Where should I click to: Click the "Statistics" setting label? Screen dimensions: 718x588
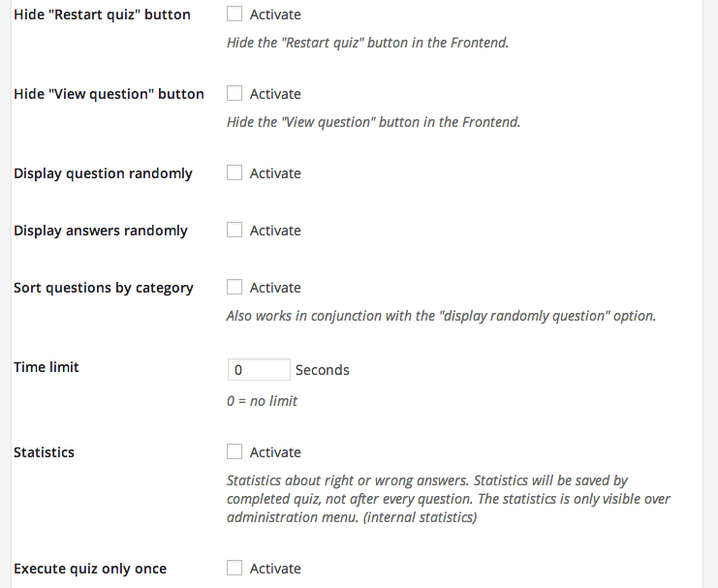(44, 452)
